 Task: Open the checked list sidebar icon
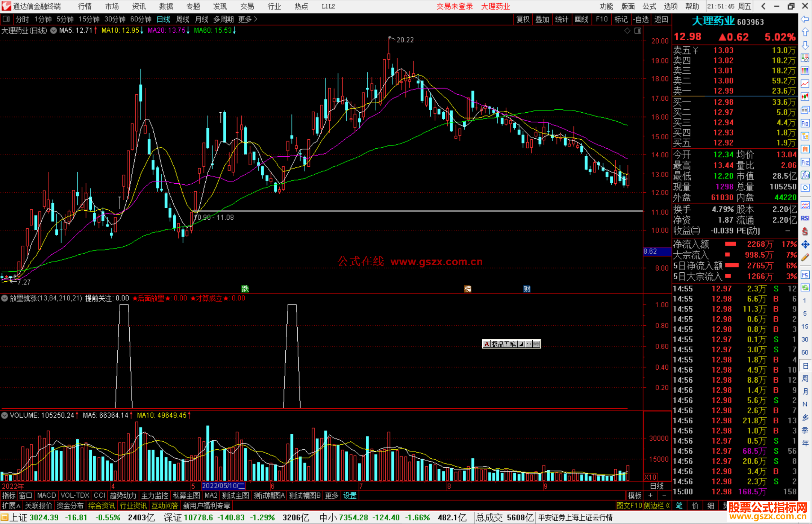pos(805,58)
